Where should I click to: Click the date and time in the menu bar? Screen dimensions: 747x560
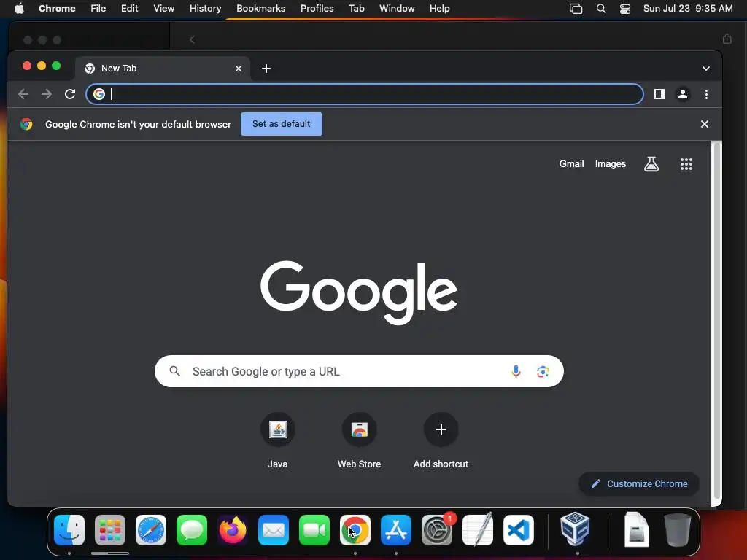click(688, 8)
